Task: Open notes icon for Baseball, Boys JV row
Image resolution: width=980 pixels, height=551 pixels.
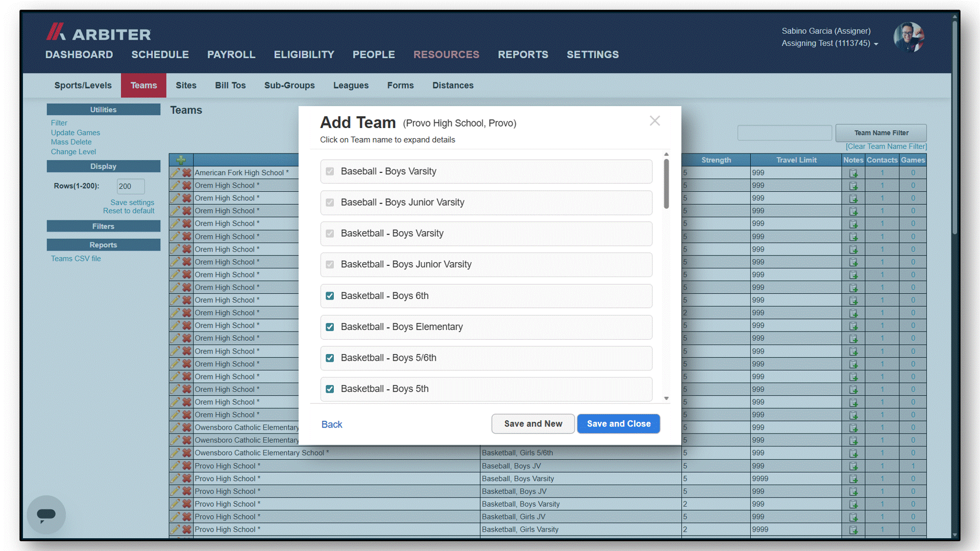Action: (853, 466)
